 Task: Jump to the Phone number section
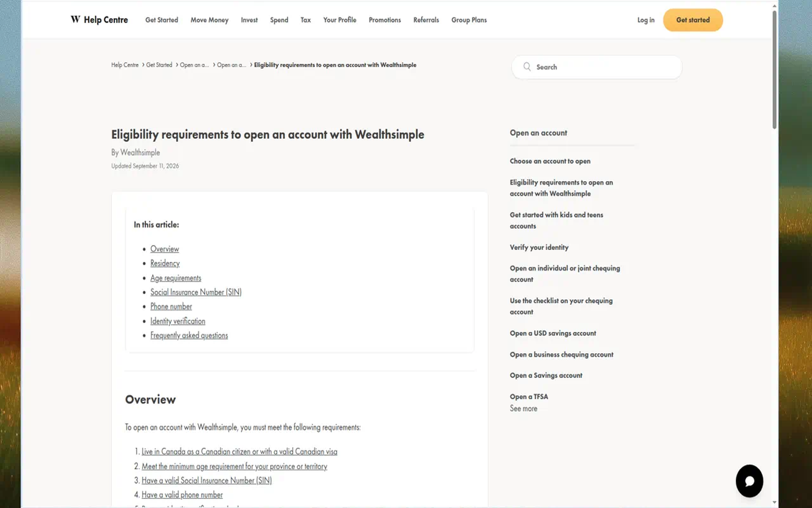pyautogui.click(x=171, y=306)
